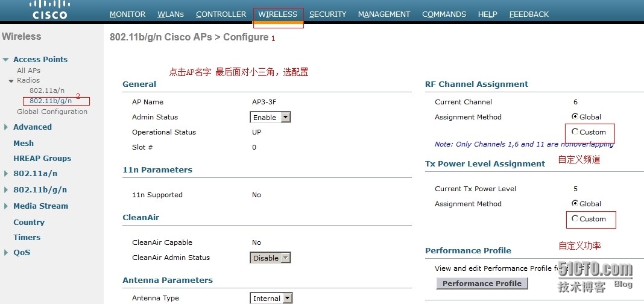The height and width of the screenshot is (304, 644).
Task: Click the Current Tx Power Level value 5
Action: pos(576,189)
